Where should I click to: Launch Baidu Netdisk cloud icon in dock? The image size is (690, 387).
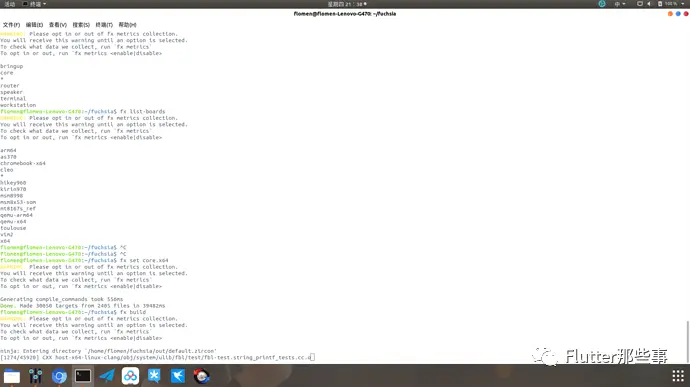[130, 376]
